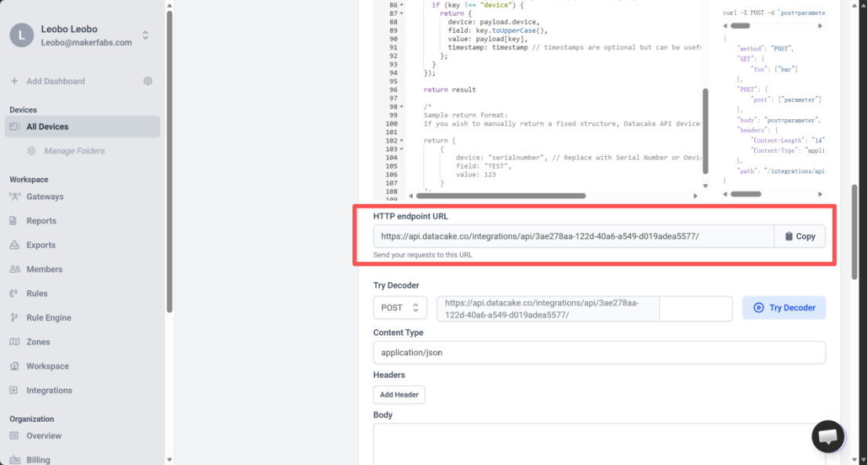
Task: Open Billing page
Action: coord(38,460)
